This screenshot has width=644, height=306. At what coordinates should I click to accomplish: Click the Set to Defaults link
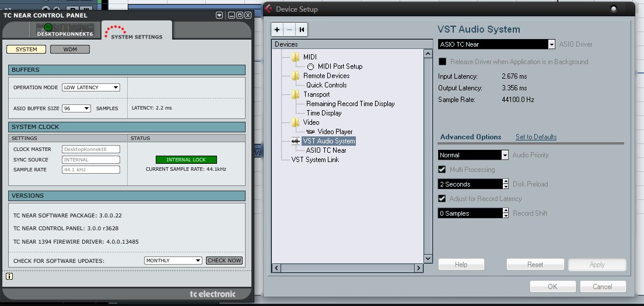tap(536, 137)
